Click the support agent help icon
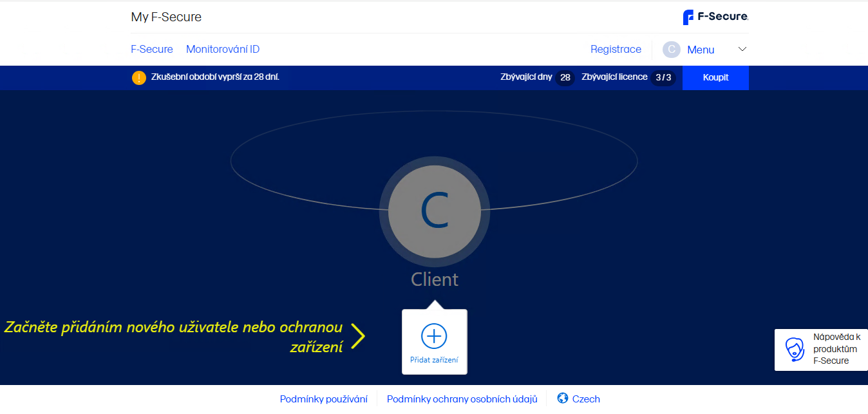 tap(795, 350)
